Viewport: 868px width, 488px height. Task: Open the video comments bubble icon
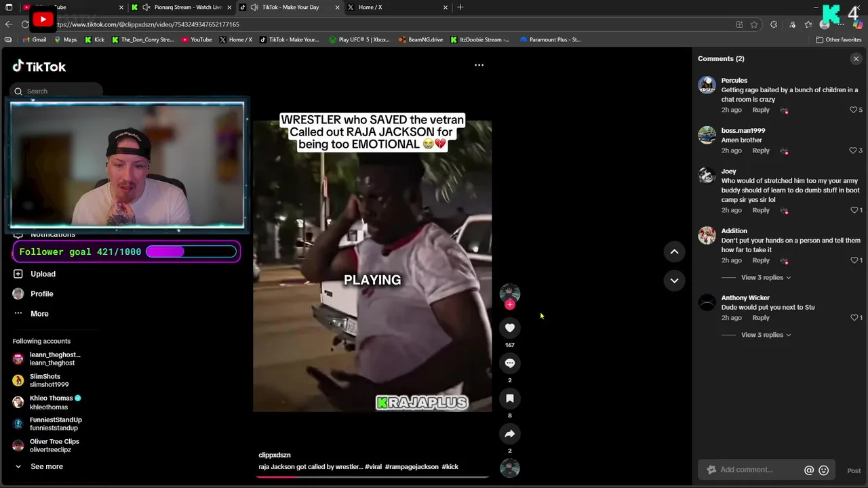tap(510, 363)
